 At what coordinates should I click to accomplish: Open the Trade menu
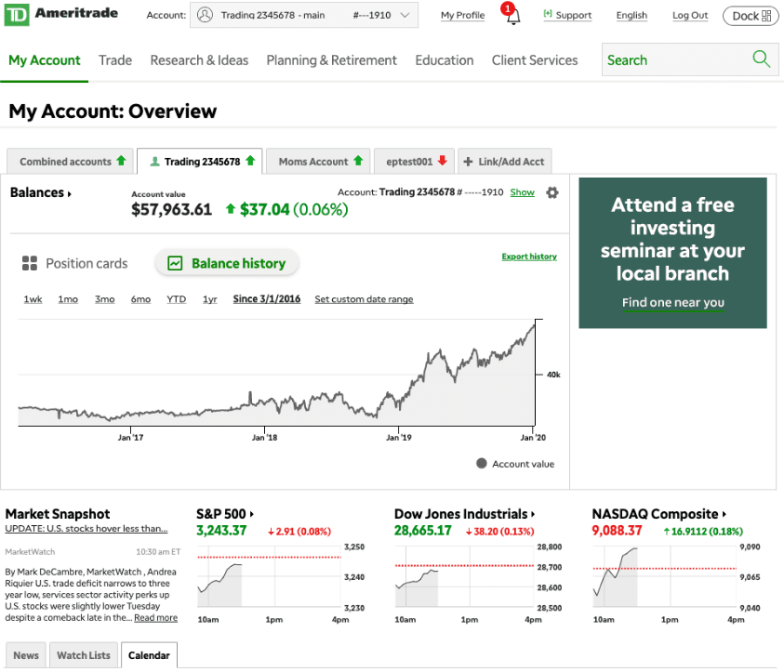(x=115, y=60)
